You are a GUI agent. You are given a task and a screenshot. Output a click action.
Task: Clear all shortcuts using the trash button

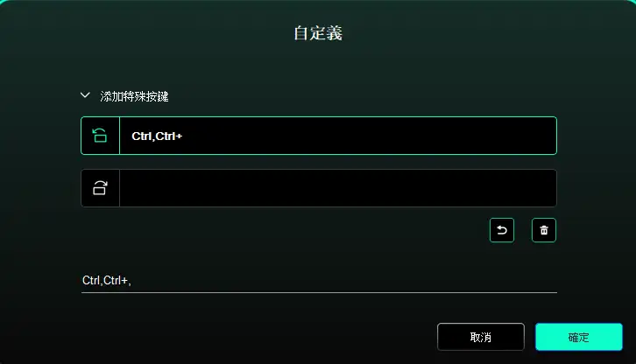click(x=544, y=230)
